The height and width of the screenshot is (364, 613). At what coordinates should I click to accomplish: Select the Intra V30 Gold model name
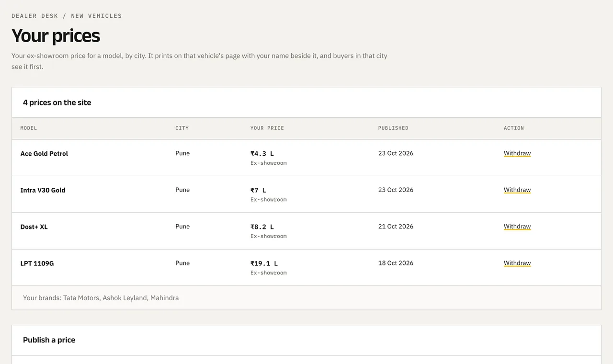[x=43, y=190]
